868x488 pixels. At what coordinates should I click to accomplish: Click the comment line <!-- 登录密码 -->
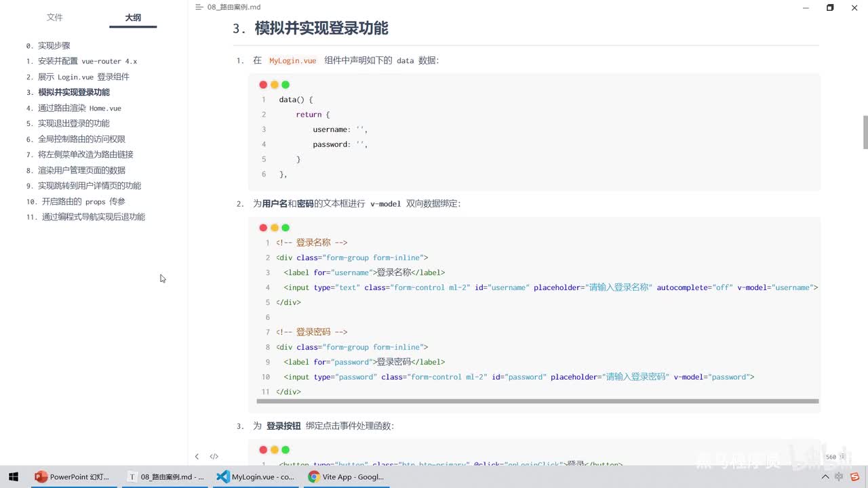click(312, 332)
